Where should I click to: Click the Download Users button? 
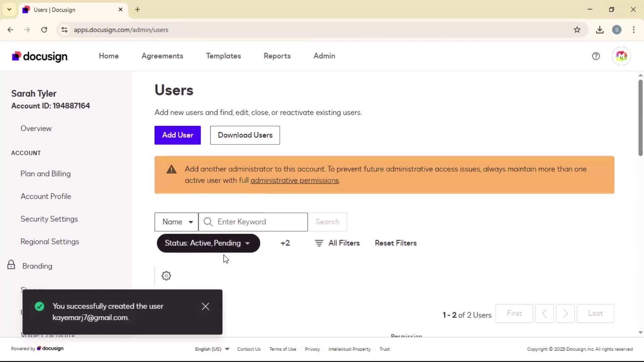tap(245, 135)
